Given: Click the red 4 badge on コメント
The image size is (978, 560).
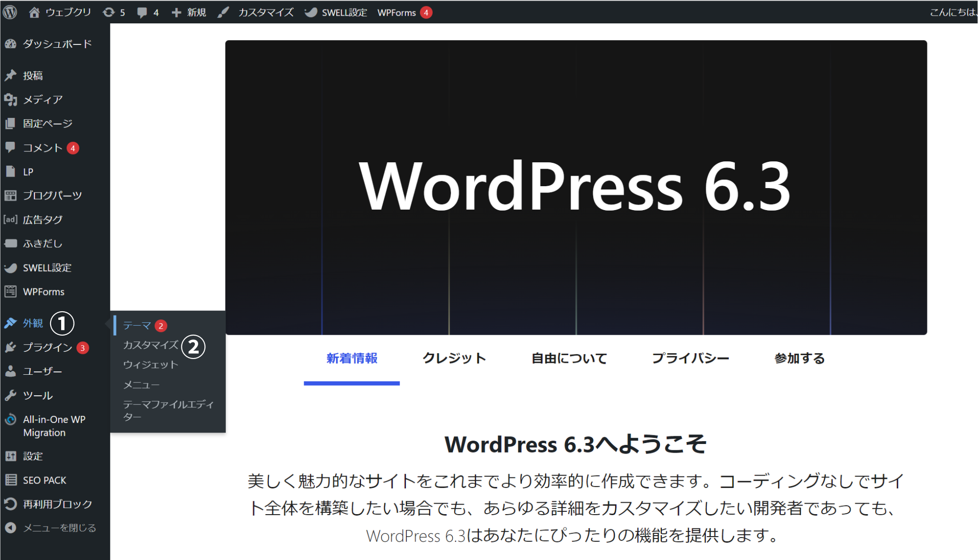Looking at the screenshot, I should coord(73,148).
